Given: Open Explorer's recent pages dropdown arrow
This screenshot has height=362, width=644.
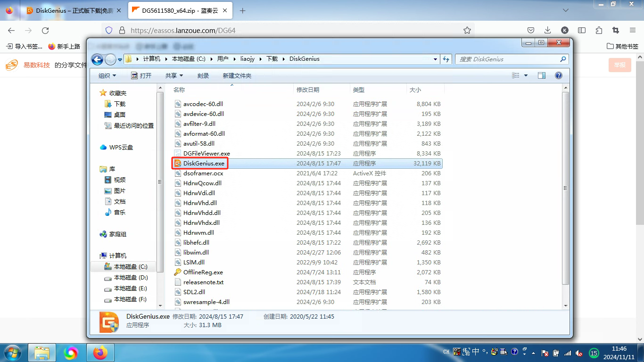Looking at the screenshot, I should [119, 59].
